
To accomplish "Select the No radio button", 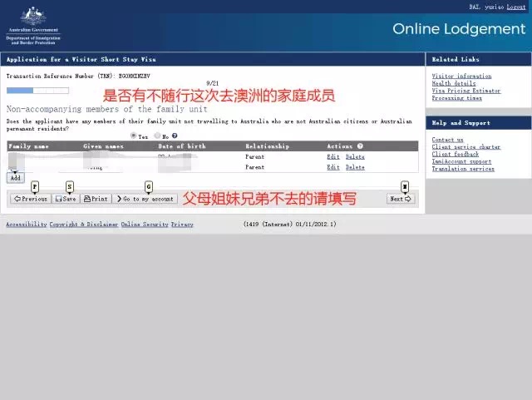I will 155,136.
